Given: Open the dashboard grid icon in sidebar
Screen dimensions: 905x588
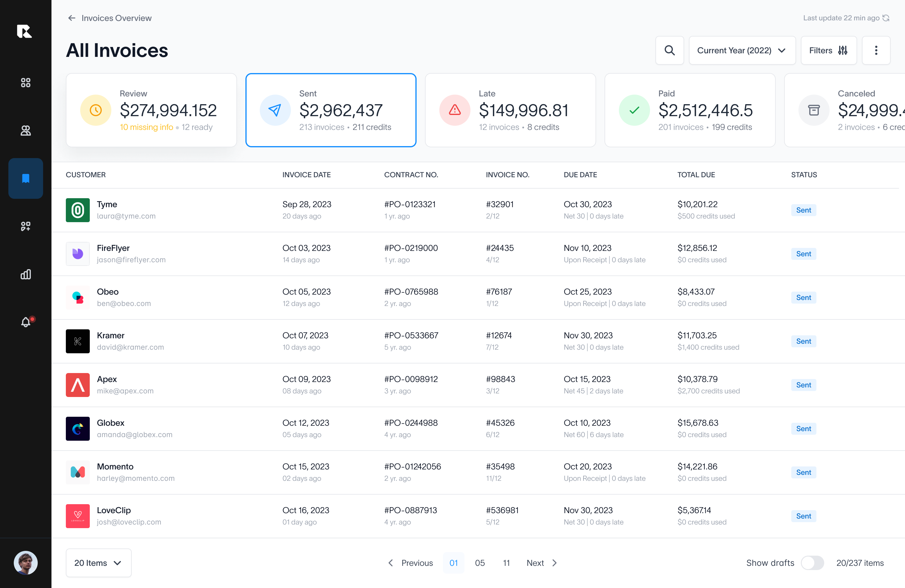Looking at the screenshot, I should 25,83.
